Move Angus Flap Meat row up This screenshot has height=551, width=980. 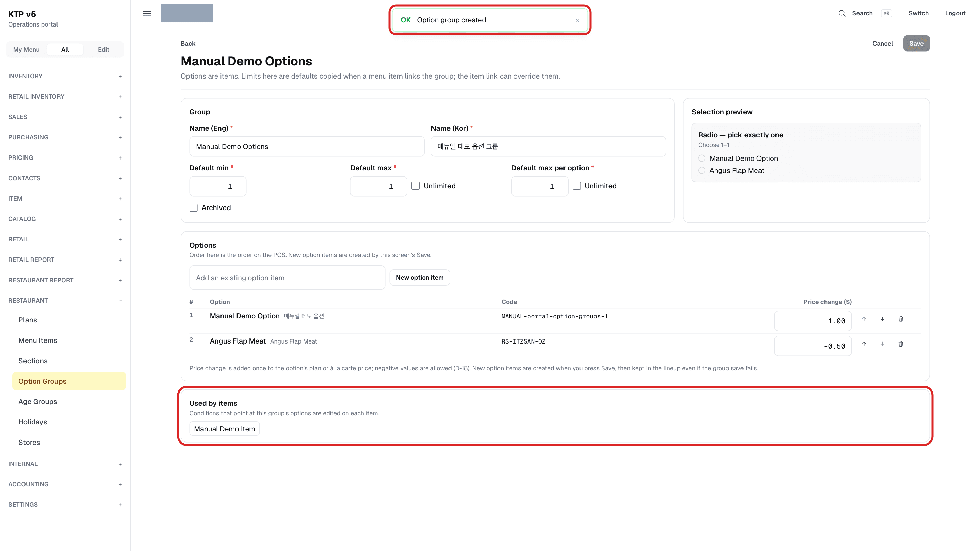point(864,344)
